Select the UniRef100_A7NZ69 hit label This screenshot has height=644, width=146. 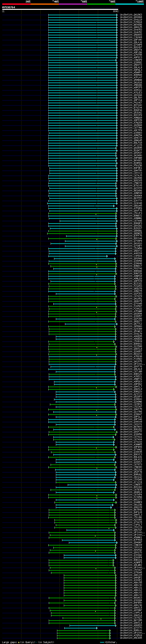point(131,123)
